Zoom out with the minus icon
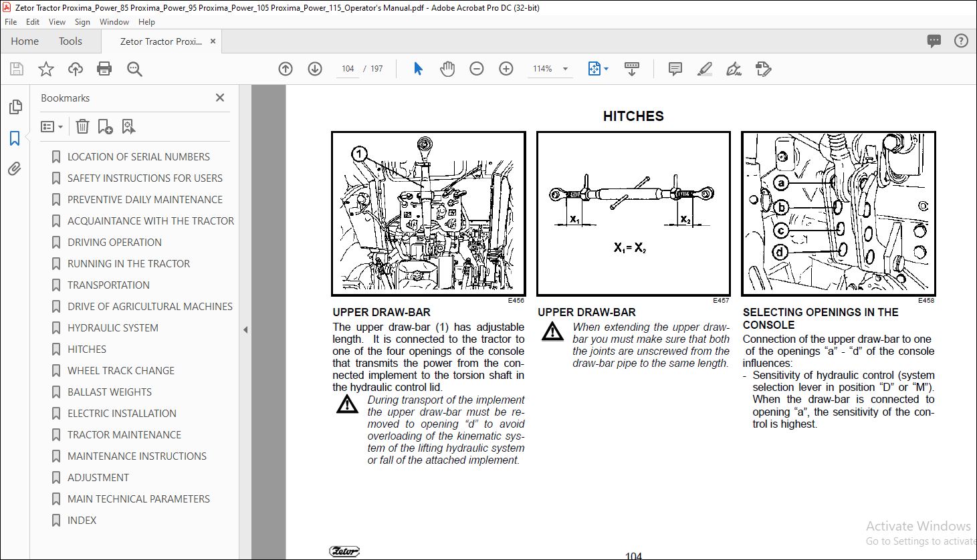977x560 pixels. pos(477,69)
